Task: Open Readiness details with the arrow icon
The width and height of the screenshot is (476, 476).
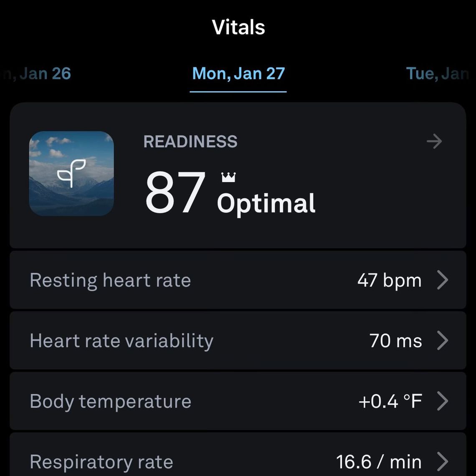Action: click(x=434, y=142)
